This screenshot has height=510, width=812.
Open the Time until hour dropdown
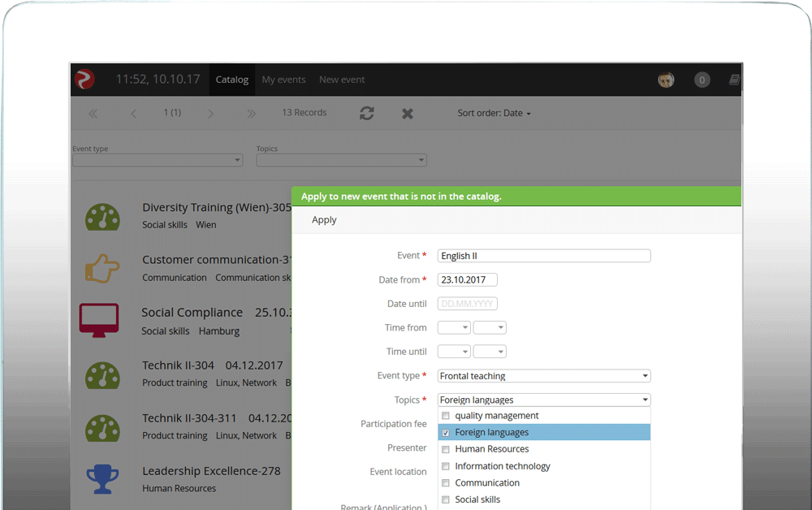(x=454, y=352)
